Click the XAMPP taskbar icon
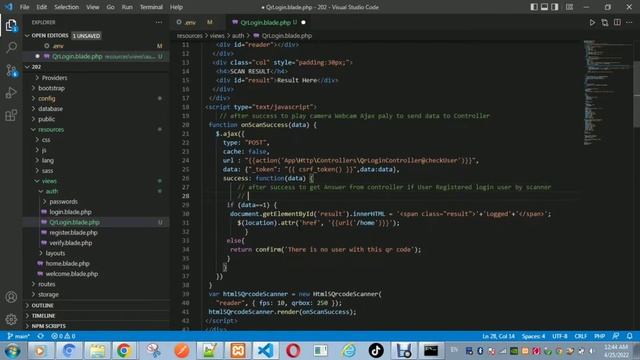 tap(238, 350)
